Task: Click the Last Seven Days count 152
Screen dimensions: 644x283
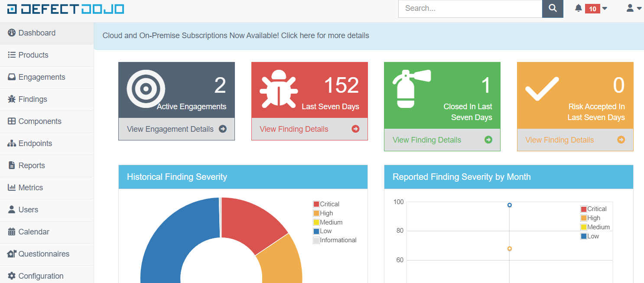Action: 342,85
